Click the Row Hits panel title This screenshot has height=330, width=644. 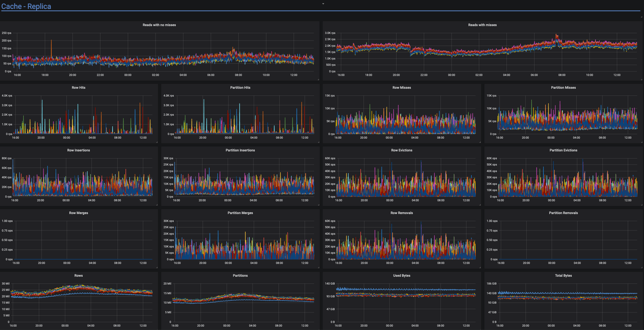click(x=79, y=88)
